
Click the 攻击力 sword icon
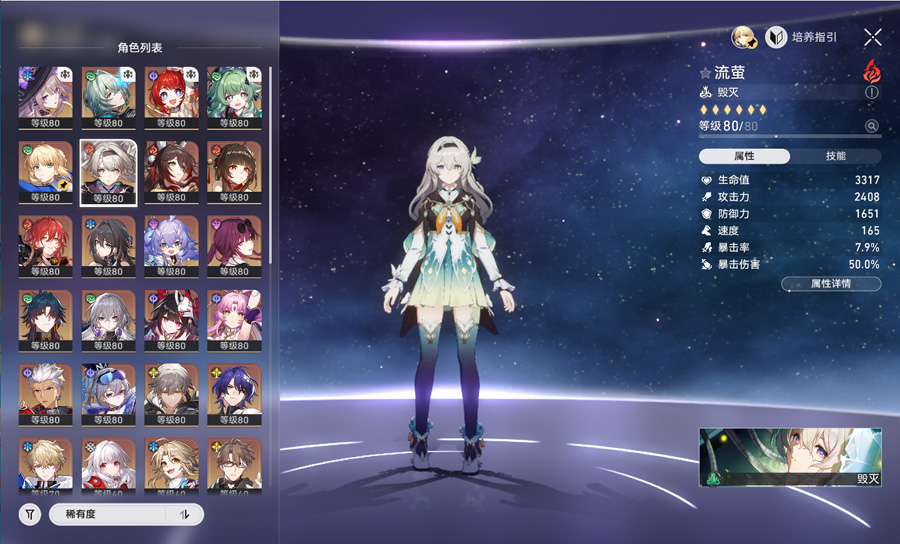tap(707, 197)
